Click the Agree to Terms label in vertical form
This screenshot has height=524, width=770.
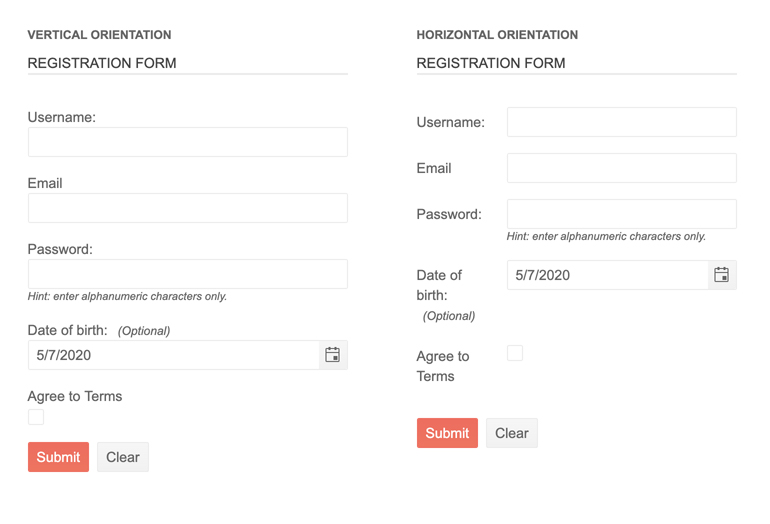[75, 396]
